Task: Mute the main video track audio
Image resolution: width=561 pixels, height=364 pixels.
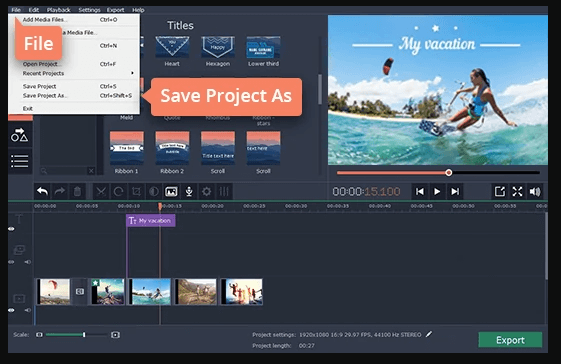Action: [28, 310]
